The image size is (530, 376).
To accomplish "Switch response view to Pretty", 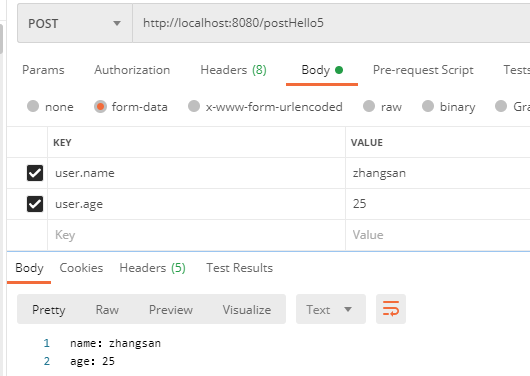I will pyautogui.click(x=49, y=310).
